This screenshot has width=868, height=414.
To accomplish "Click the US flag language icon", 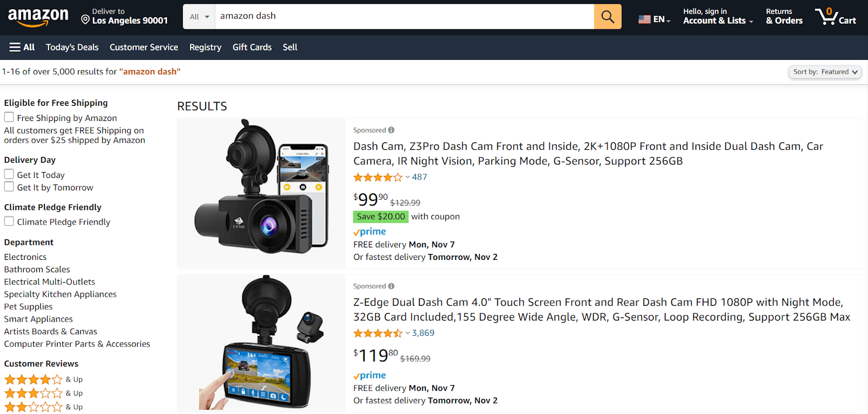I will [644, 20].
